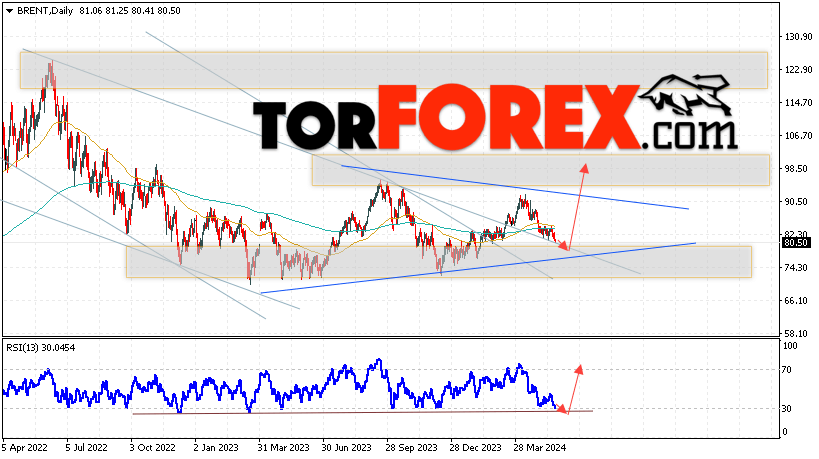Select the 2 Jan 2023 date label
The height and width of the screenshot is (459, 819).
216,448
